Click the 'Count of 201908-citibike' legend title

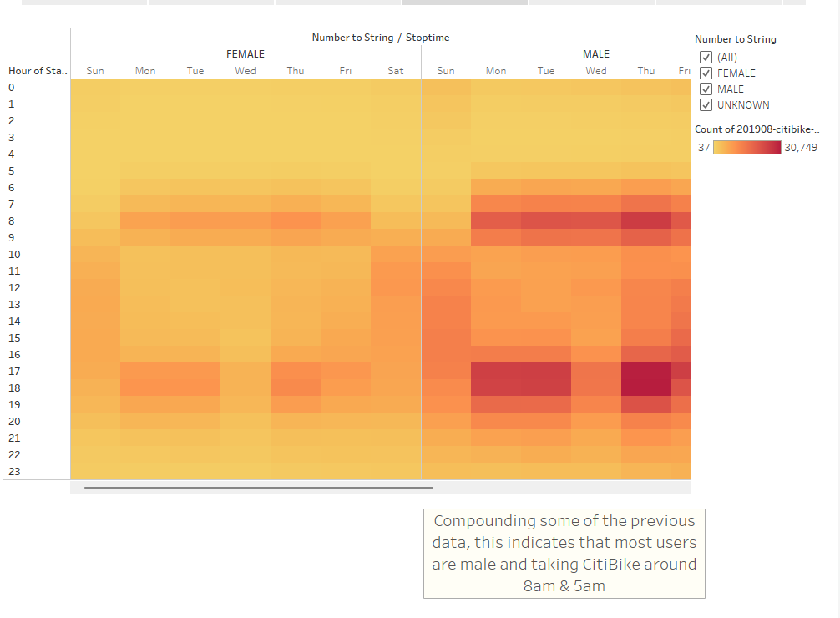pos(756,129)
